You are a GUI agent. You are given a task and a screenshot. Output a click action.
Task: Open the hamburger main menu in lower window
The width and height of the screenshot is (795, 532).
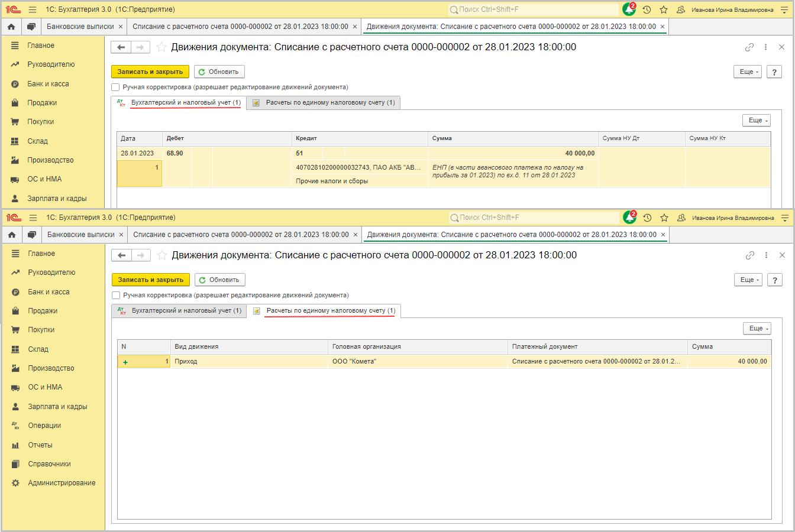[x=33, y=218]
